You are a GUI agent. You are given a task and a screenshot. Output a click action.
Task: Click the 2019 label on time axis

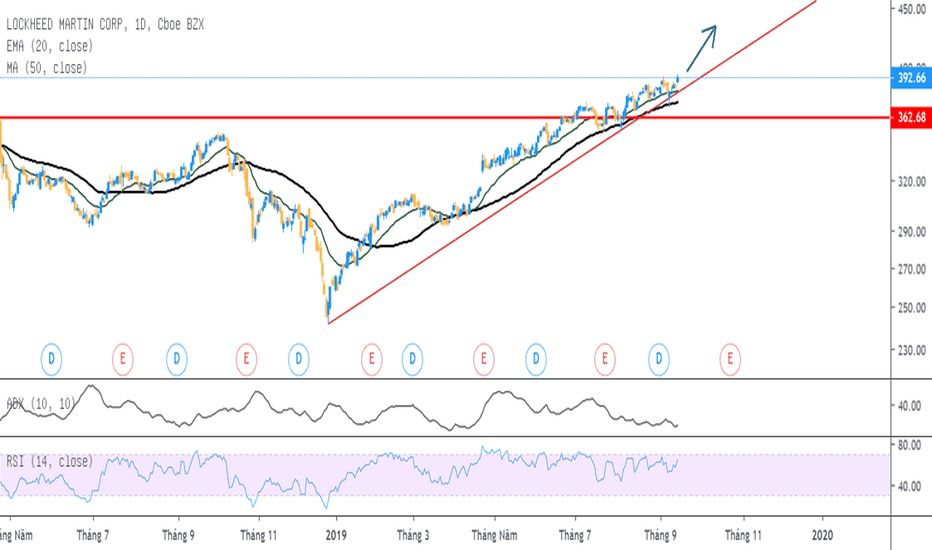click(x=336, y=535)
